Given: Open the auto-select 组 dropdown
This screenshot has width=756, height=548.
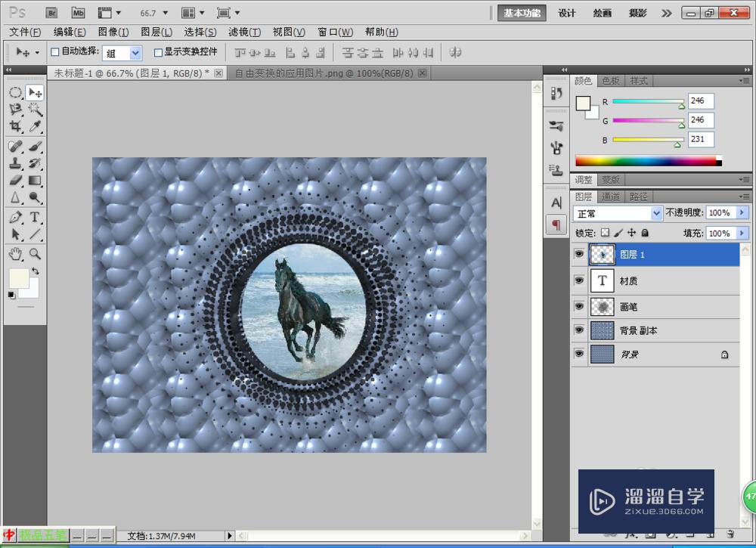Looking at the screenshot, I should coord(135,53).
